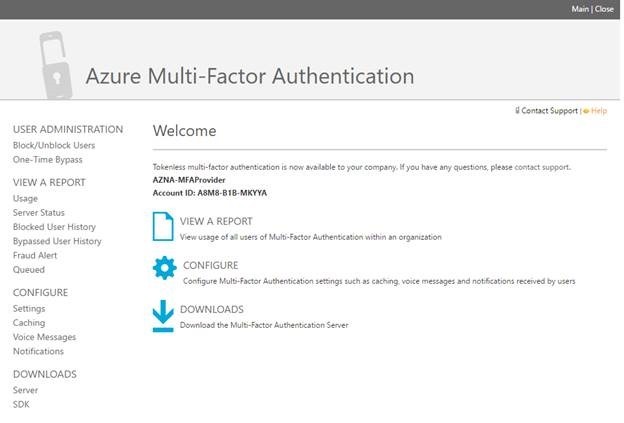Open the Queued report
The height and width of the screenshot is (423, 624).
29,270
